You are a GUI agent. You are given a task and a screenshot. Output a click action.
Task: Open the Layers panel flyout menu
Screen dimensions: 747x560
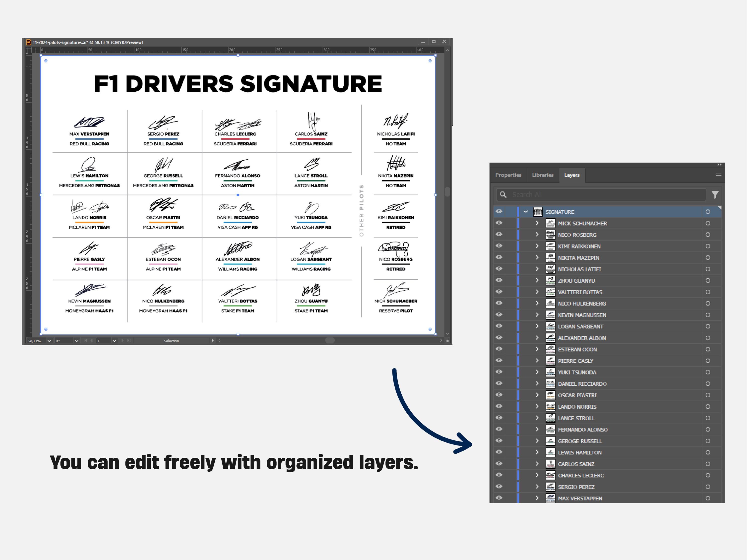tap(719, 175)
